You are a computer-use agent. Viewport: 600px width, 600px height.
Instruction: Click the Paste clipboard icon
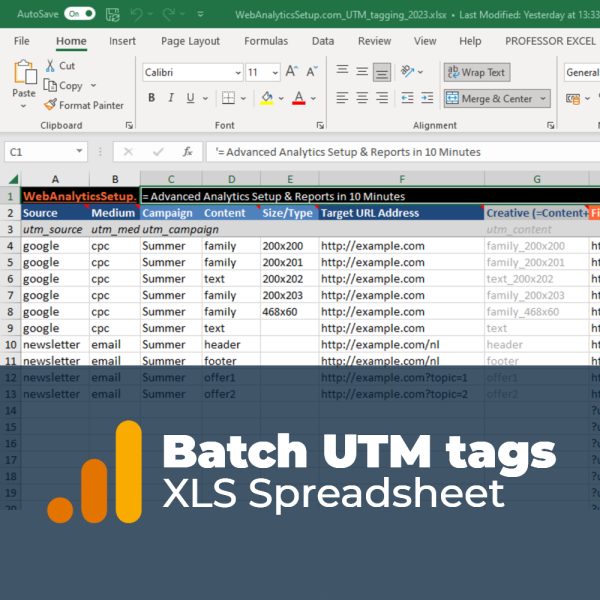[25, 72]
